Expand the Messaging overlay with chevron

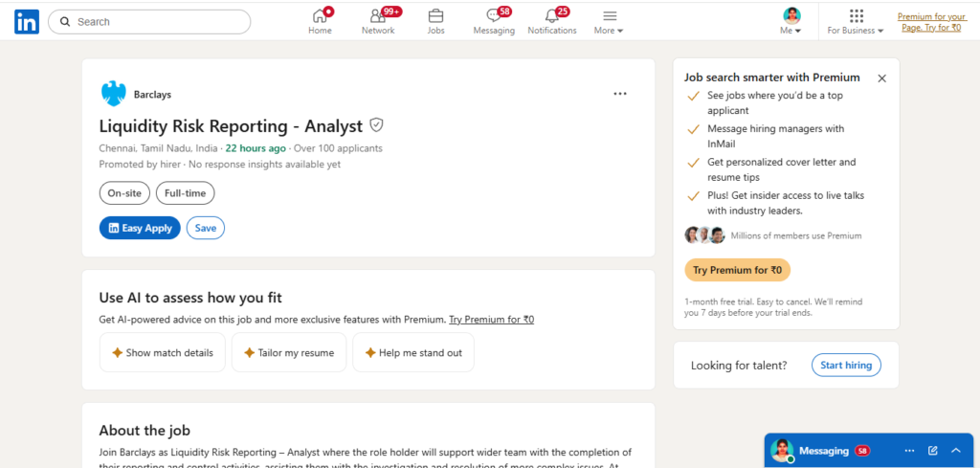click(956, 451)
